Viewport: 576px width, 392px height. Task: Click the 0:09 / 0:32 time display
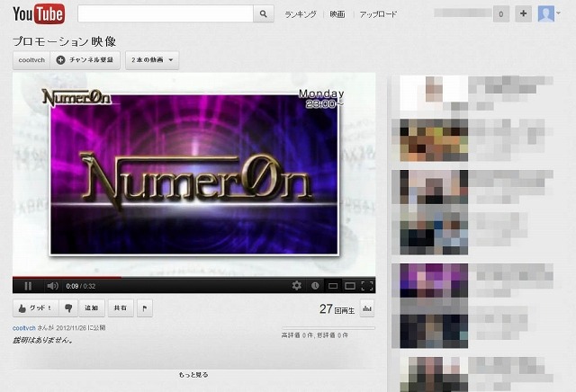[x=81, y=286]
